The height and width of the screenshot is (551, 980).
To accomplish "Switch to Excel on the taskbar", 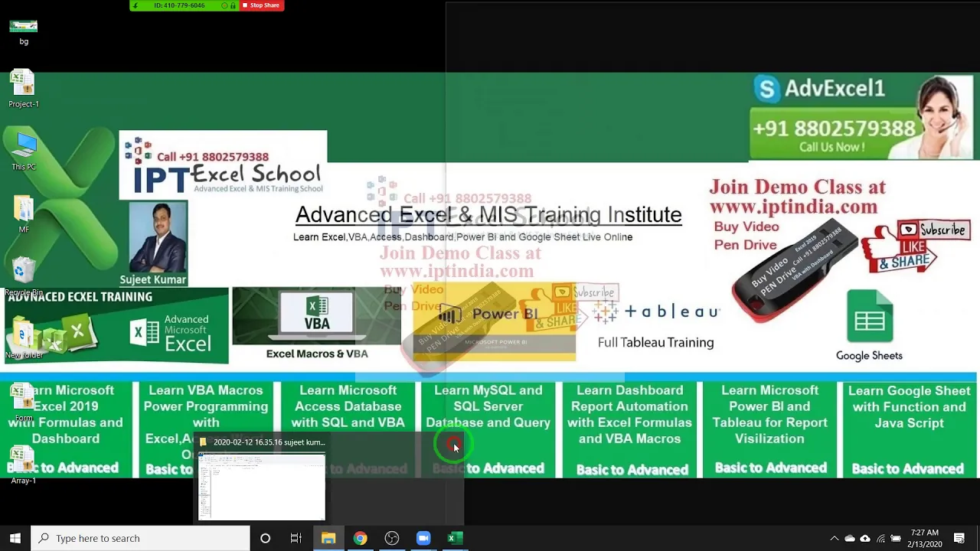I will (454, 538).
